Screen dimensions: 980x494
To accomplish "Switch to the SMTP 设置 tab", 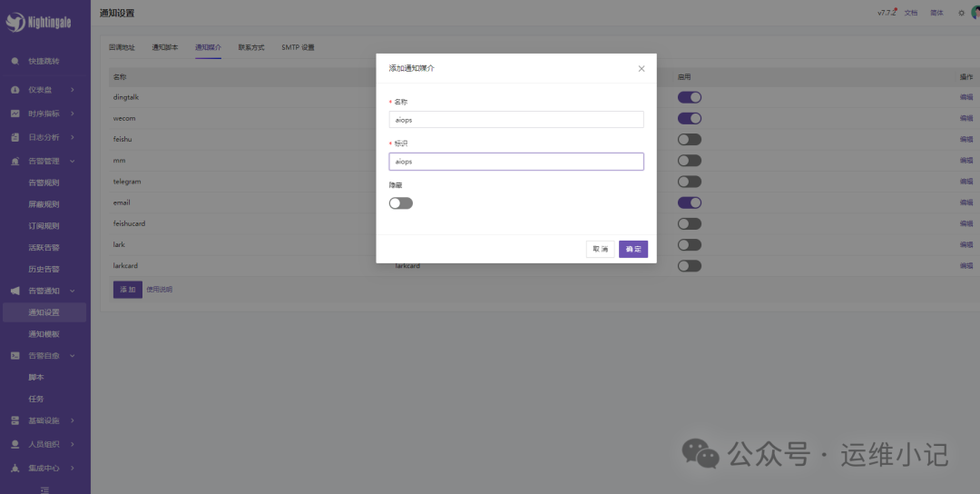I will [x=298, y=47].
